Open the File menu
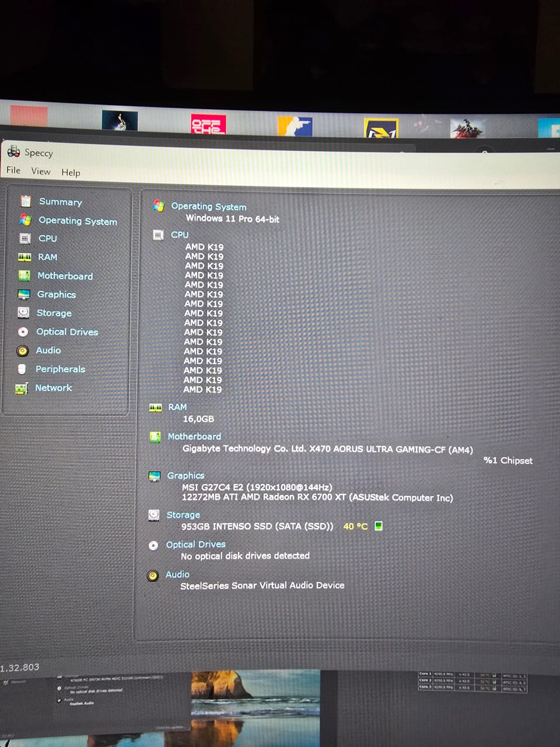Image resolution: width=560 pixels, height=747 pixels. [x=13, y=170]
